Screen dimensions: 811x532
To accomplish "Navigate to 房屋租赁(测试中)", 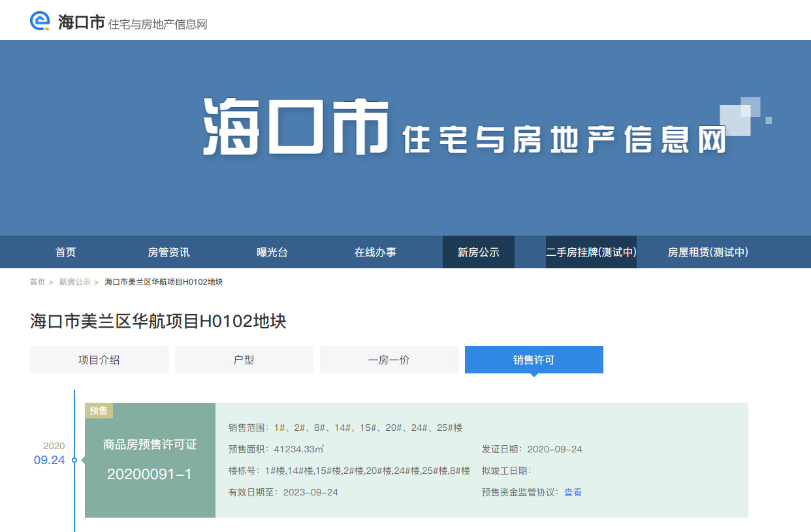I will click(707, 253).
